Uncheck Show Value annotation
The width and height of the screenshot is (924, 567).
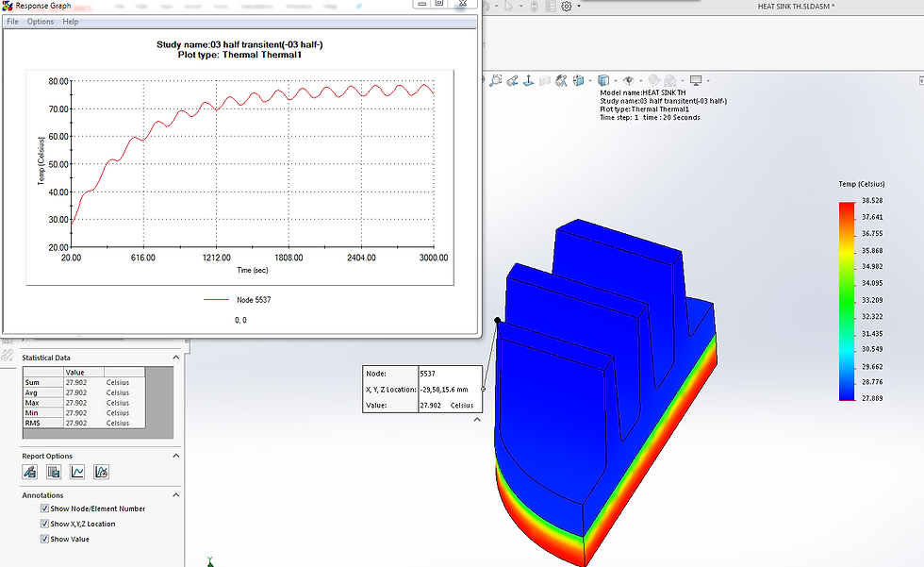pyautogui.click(x=43, y=539)
